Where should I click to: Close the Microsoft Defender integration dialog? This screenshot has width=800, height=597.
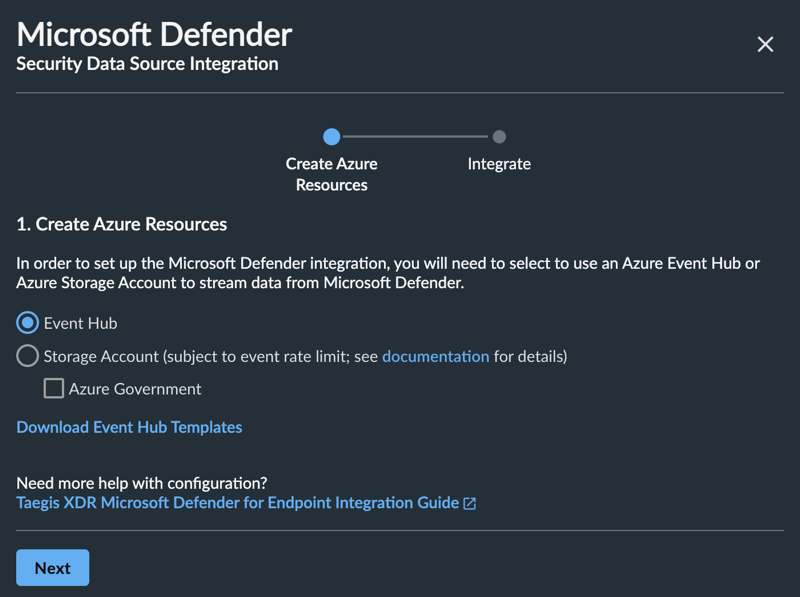coord(765,44)
